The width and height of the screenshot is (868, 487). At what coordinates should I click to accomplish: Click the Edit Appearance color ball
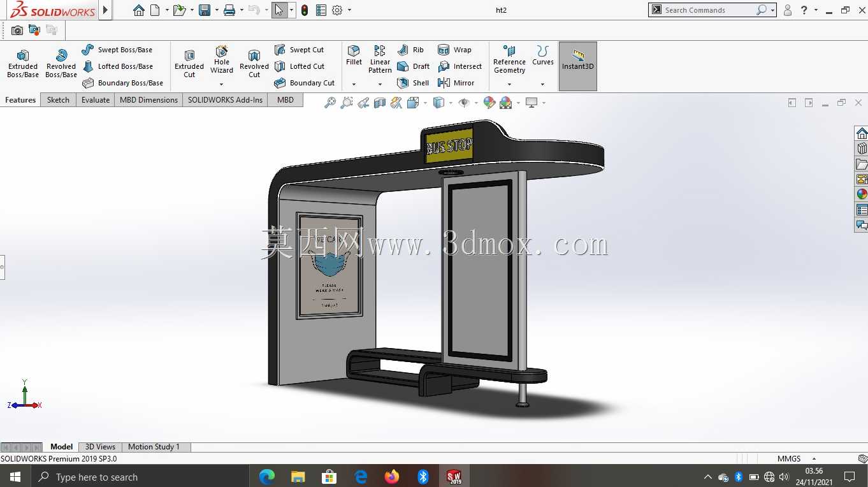point(489,103)
